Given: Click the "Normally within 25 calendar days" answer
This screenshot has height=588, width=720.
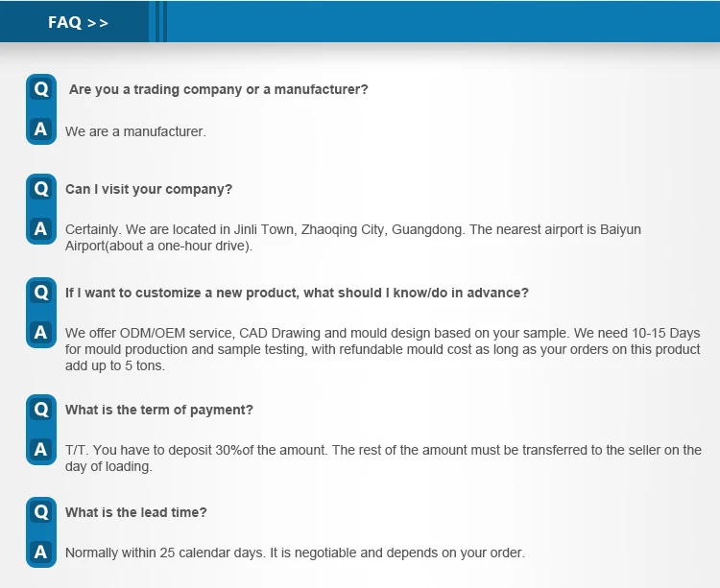Looking at the screenshot, I should (x=295, y=553).
